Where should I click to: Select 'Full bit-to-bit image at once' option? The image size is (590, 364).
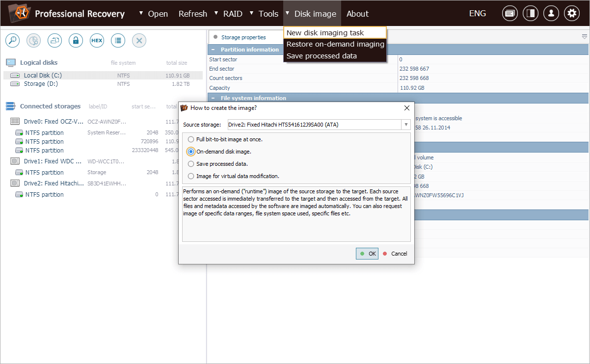191,139
